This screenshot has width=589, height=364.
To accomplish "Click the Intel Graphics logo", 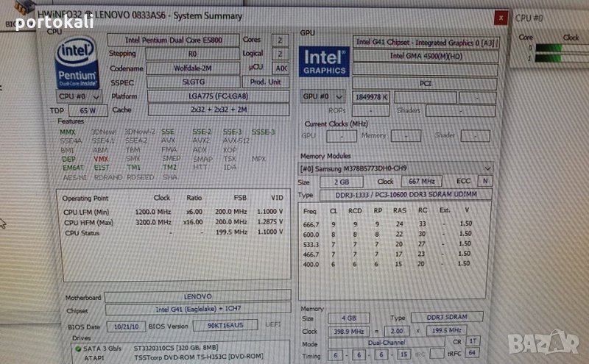I will 325,62.
